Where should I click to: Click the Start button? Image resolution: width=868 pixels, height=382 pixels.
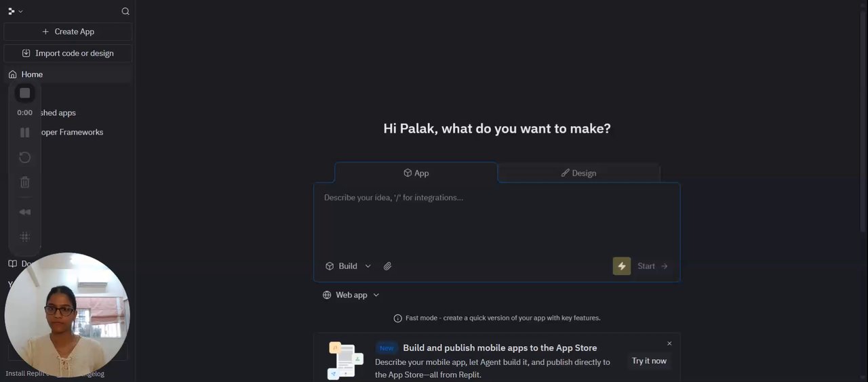[653, 266]
